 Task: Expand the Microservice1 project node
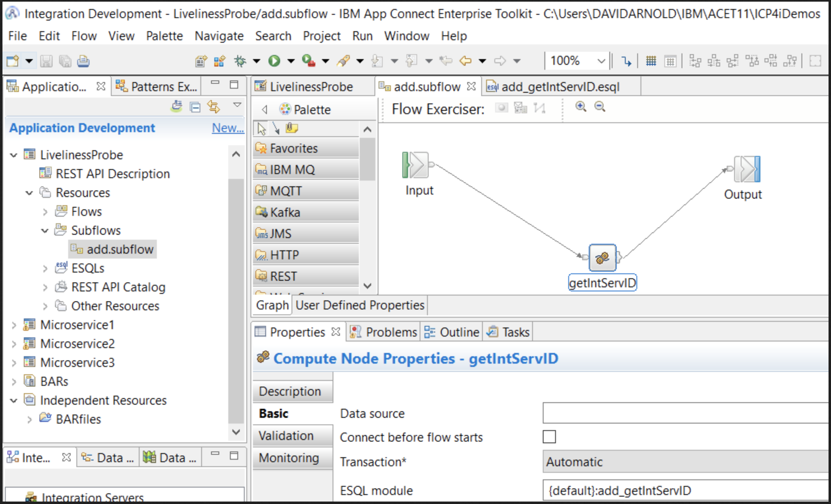coord(14,325)
